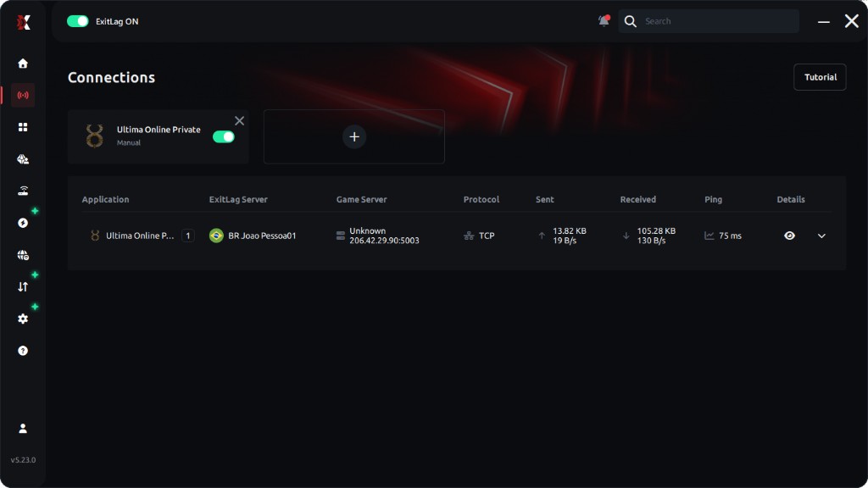868x488 pixels.
Task: Open the Tutorial button
Action: point(820,77)
